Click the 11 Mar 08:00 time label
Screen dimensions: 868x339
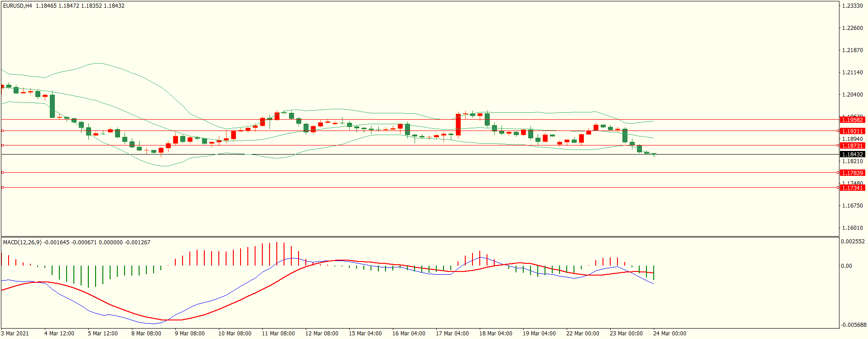[x=278, y=334]
